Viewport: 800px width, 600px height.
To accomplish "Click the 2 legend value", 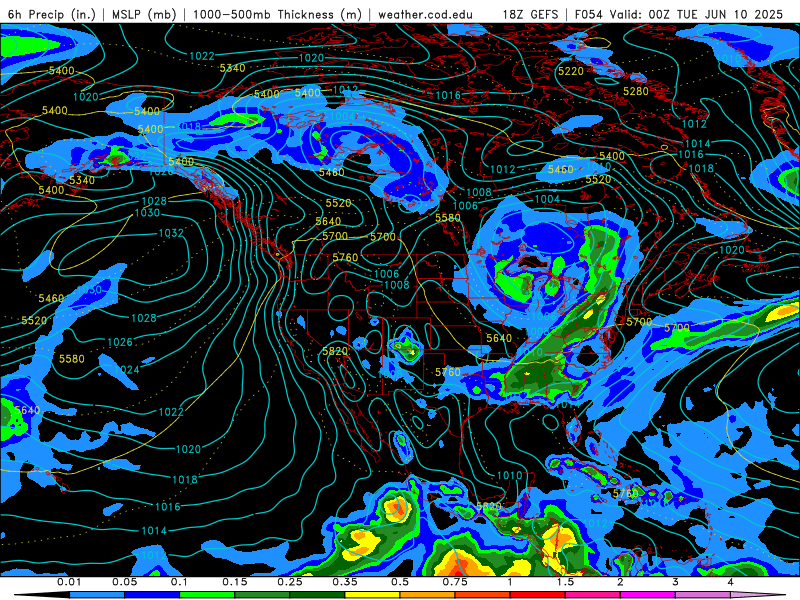I will tap(620, 582).
